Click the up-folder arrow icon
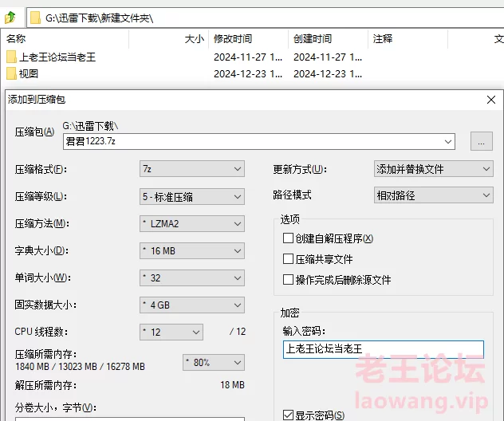 click(x=10, y=18)
